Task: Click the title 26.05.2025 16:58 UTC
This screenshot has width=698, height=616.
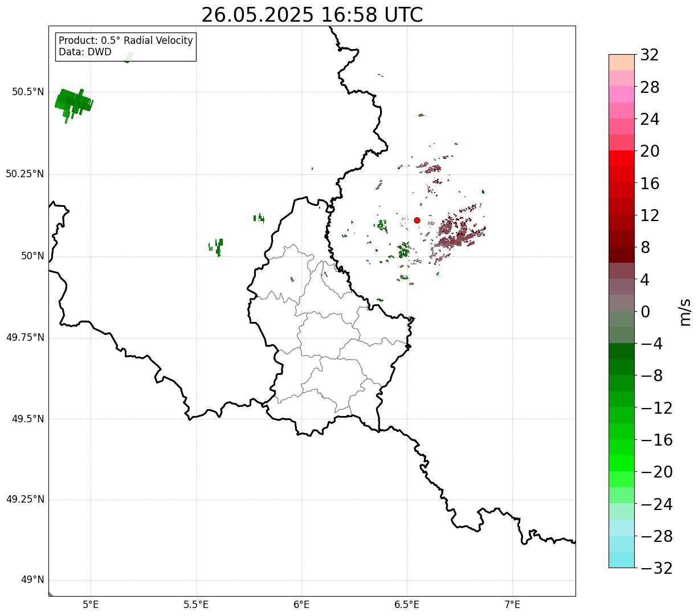Action: click(x=312, y=15)
